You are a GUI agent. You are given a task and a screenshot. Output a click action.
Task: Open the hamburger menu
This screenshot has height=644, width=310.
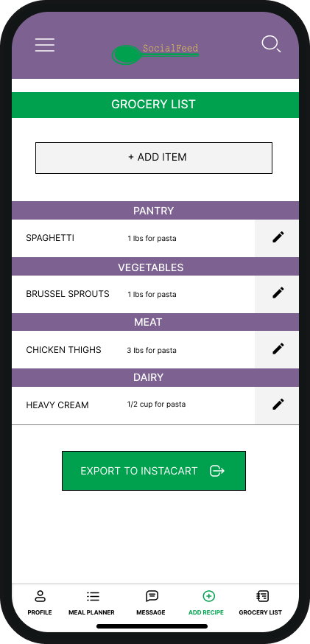[45, 45]
